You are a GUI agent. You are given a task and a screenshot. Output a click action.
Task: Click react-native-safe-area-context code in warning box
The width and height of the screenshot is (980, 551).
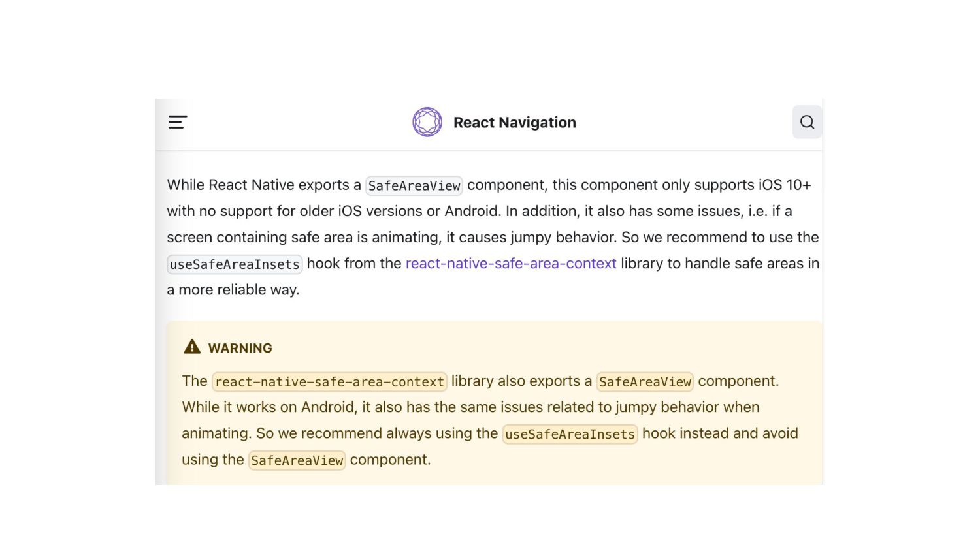329,382
